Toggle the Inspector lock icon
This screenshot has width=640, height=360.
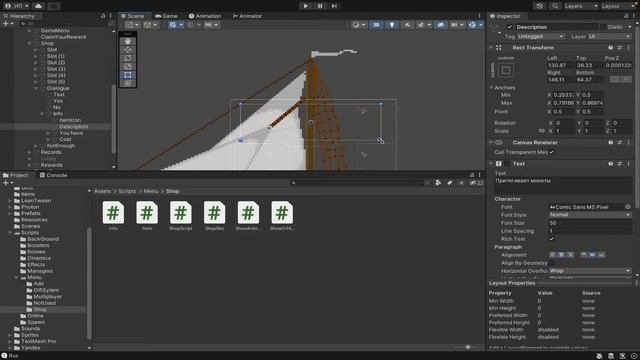click(626, 16)
